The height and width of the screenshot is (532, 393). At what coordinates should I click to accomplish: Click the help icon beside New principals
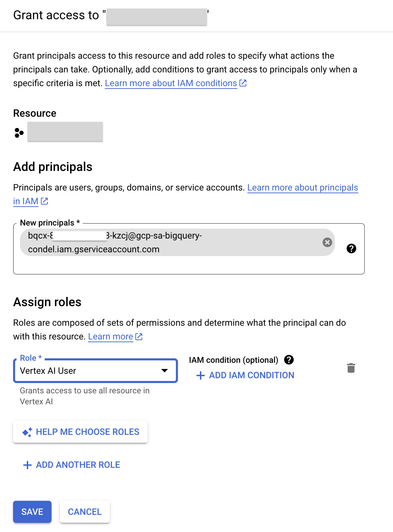coord(351,248)
